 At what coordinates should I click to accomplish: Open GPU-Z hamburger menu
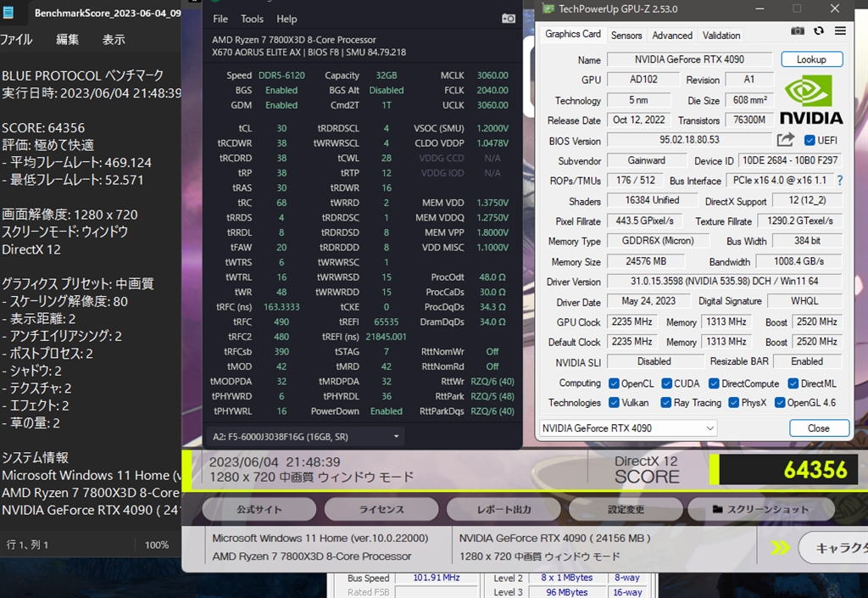coord(840,31)
